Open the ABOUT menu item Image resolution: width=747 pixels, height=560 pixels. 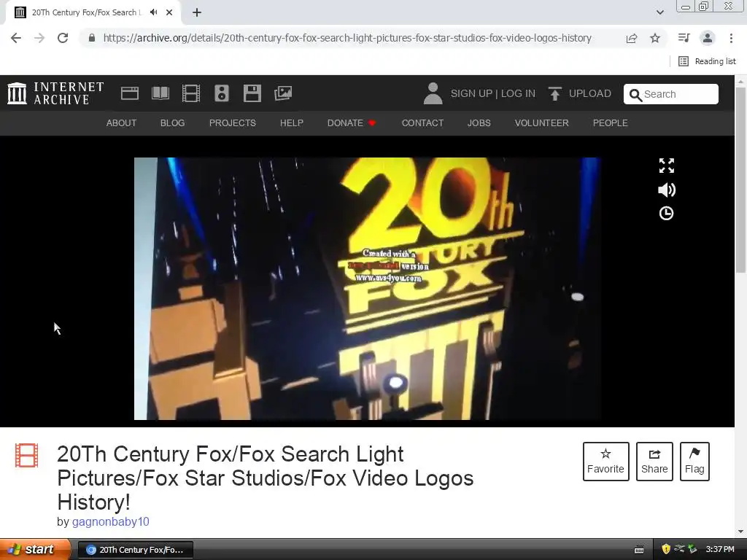(x=122, y=122)
